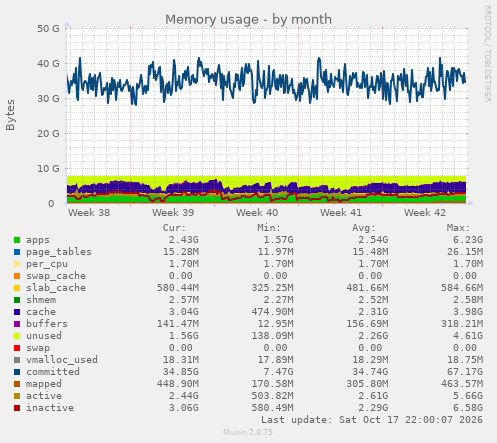497x443 pixels.
Task: Click the 'buffers' legend label
Action: pyautogui.click(x=47, y=324)
